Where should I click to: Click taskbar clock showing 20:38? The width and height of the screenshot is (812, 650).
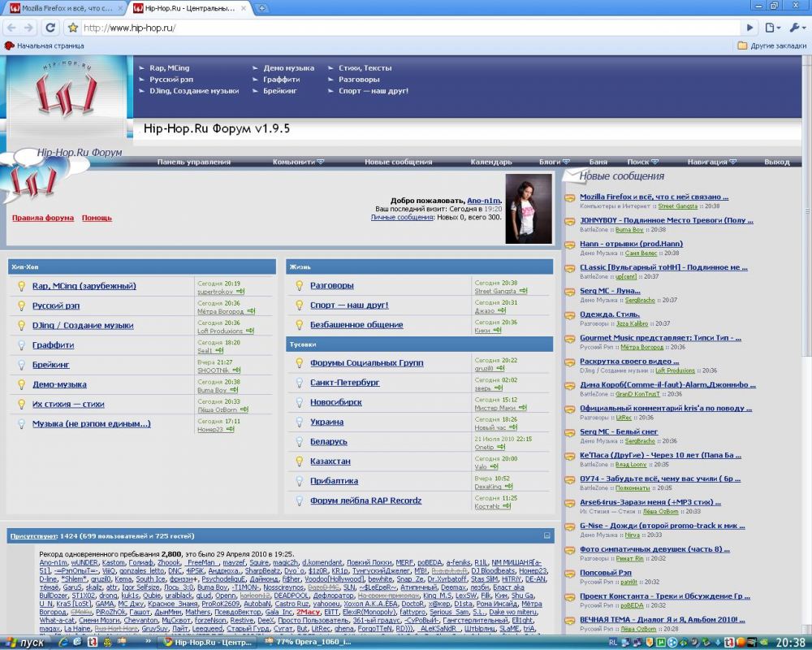coord(790,642)
